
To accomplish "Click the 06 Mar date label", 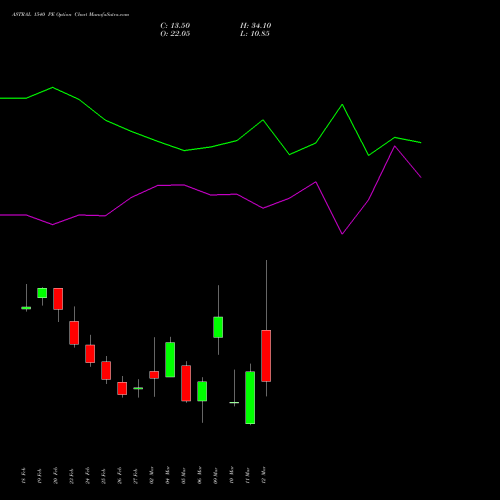I will pos(199,475).
